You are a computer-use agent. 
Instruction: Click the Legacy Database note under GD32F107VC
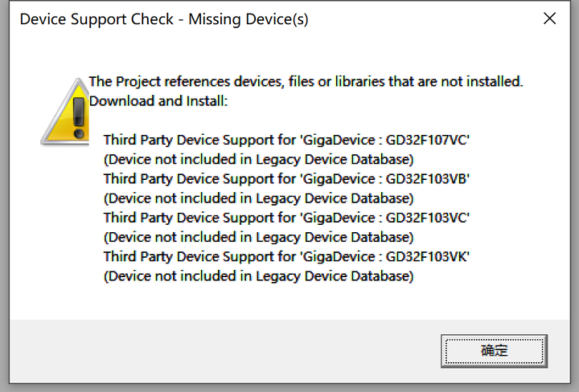pyautogui.click(x=258, y=159)
